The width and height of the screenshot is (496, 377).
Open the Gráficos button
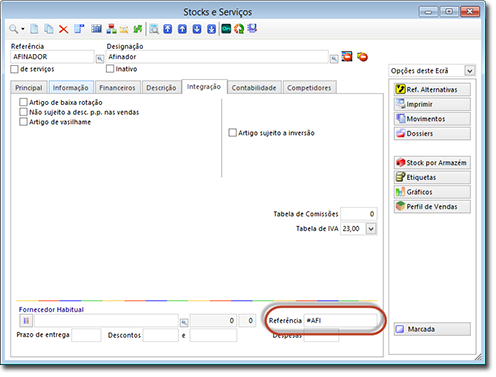click(x=432, y=192)
